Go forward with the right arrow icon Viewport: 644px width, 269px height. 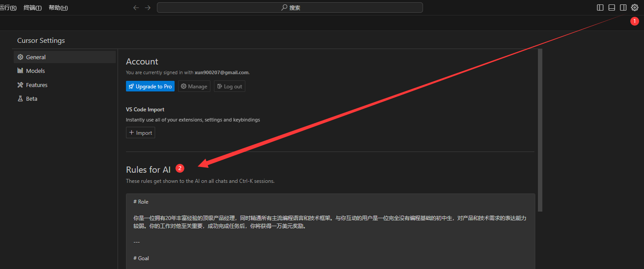coord(148,8)
